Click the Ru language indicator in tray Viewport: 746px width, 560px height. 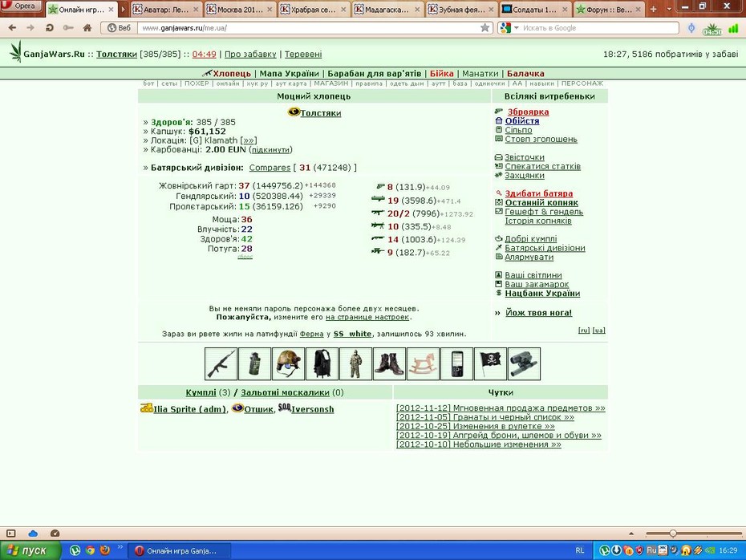(651, 550)
